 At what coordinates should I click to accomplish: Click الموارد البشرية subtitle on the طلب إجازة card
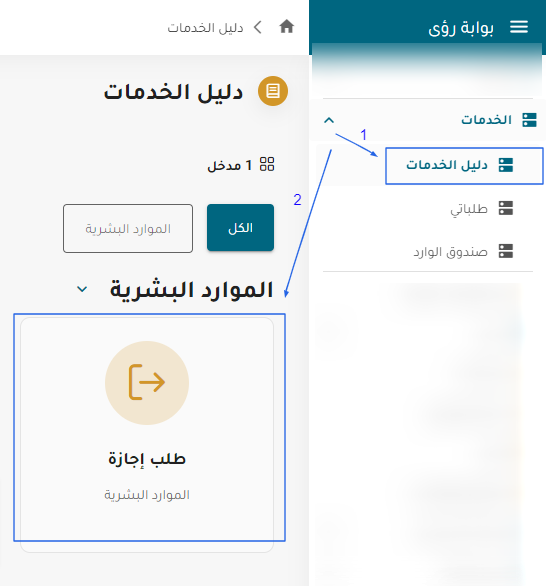click(x=147, y=495)
